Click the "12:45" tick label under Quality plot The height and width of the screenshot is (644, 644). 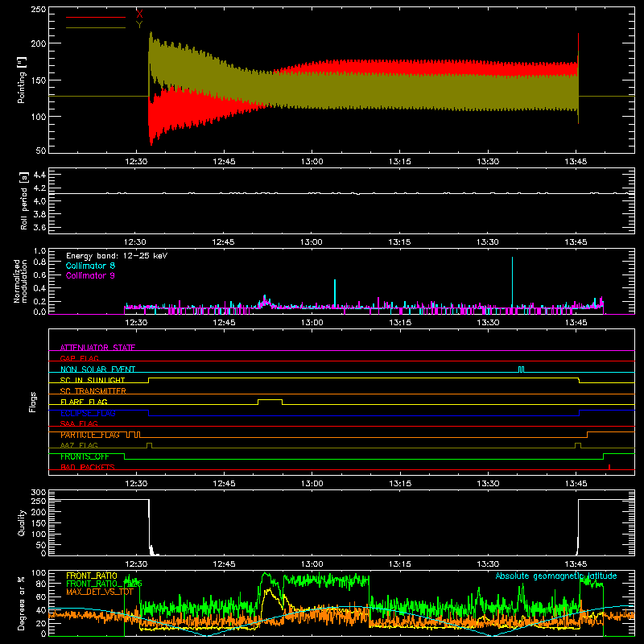(224, 564)
